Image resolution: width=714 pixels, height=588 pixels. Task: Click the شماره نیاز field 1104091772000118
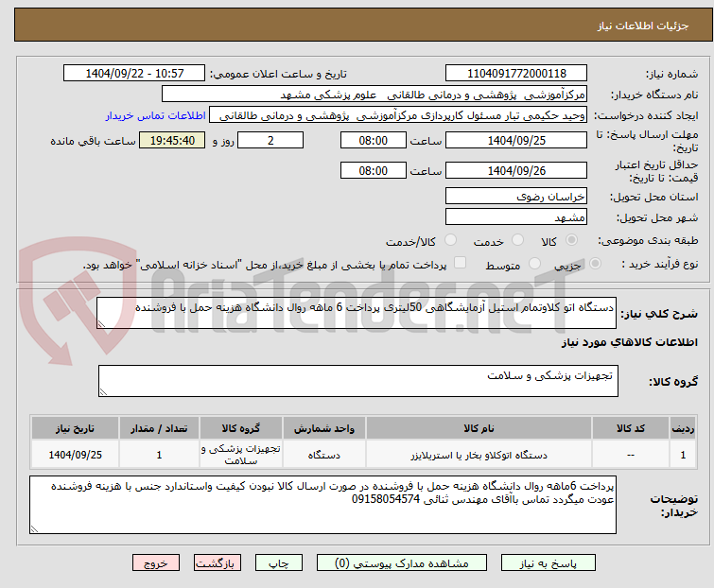coord(516,74)
